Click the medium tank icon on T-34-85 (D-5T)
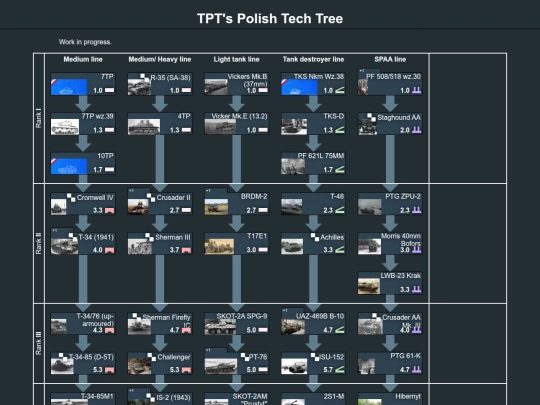The height and width of the screenshot is (405, 540). (x=110, y=370)
